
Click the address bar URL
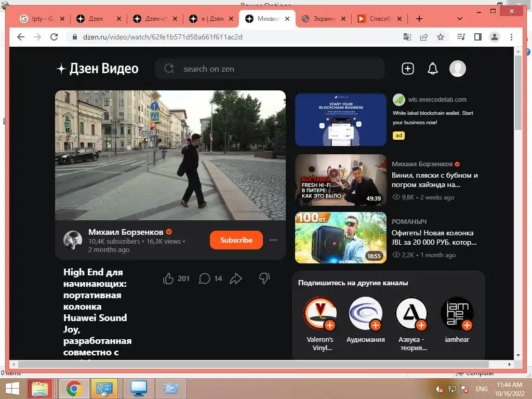[163, 37]
